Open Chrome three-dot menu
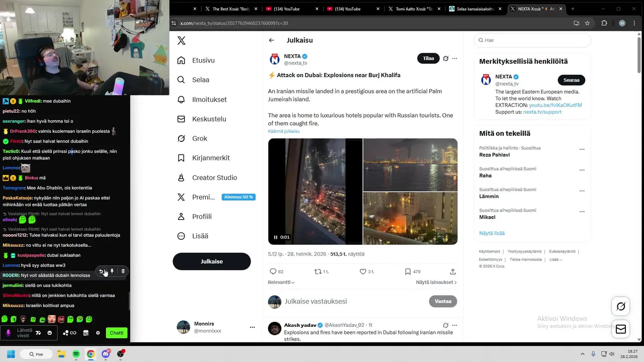This screenshot has height=362, width=644. pyautogui.click(x=633, y=23)
